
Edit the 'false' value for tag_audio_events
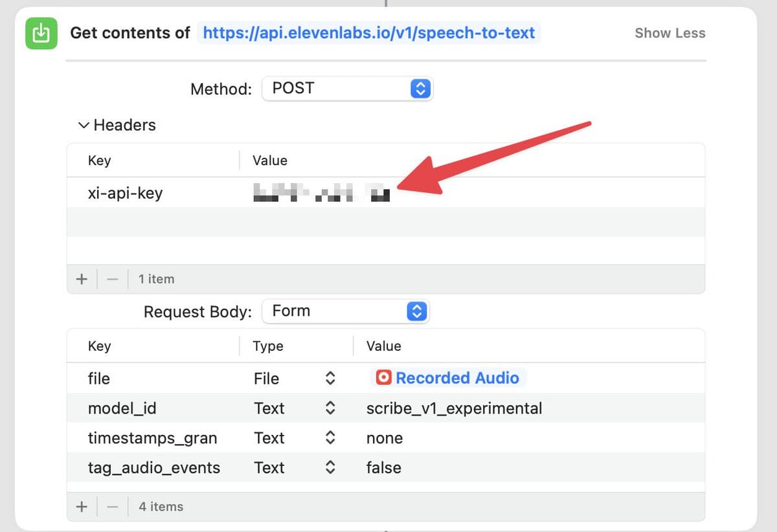[x=383, y=467]
